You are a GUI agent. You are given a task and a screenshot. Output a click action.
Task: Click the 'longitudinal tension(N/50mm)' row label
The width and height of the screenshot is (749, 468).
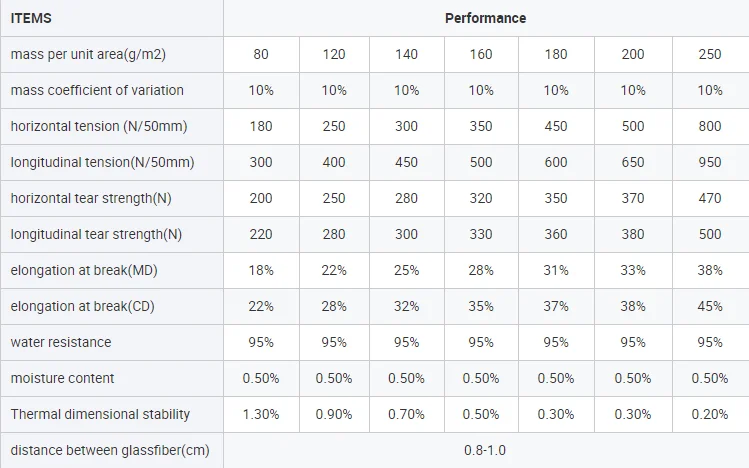[x=102, y=162]
